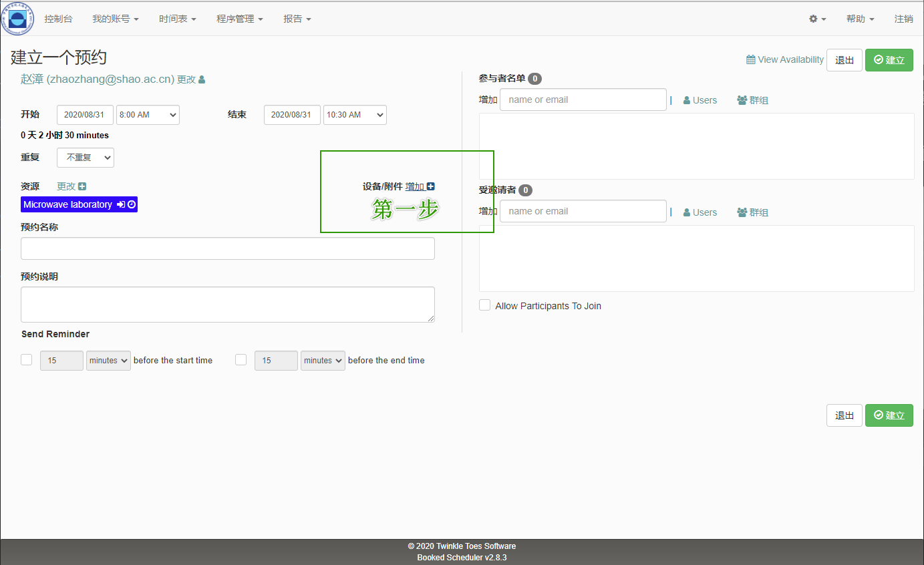This screenshot has height=565, width=924.
Task: Open 群组 picker for 受邀请者
Action: click(752, 212)
